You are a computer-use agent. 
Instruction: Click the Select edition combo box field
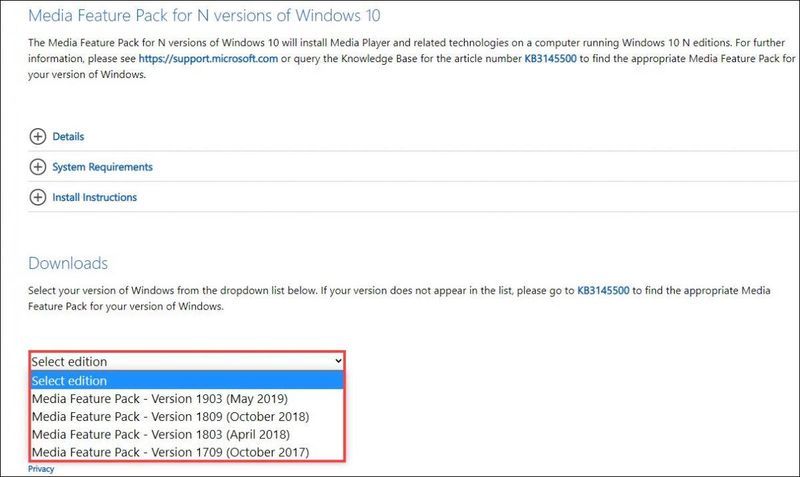pos(187,361)
